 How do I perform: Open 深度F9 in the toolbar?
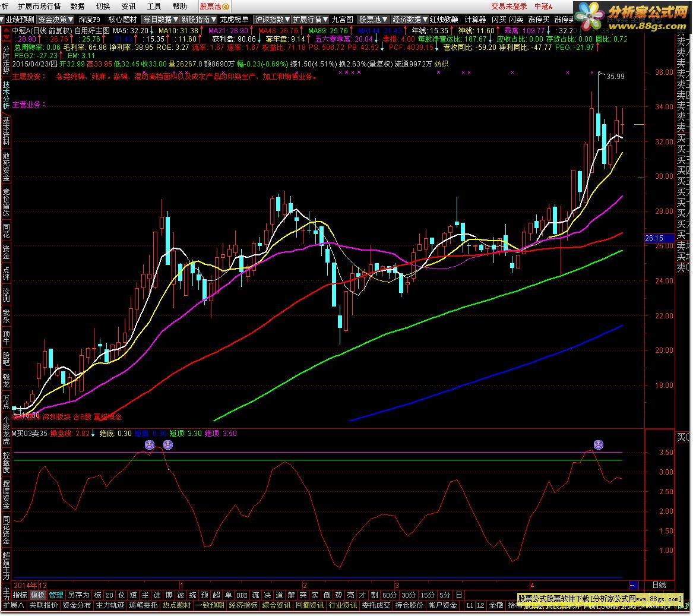90,20
